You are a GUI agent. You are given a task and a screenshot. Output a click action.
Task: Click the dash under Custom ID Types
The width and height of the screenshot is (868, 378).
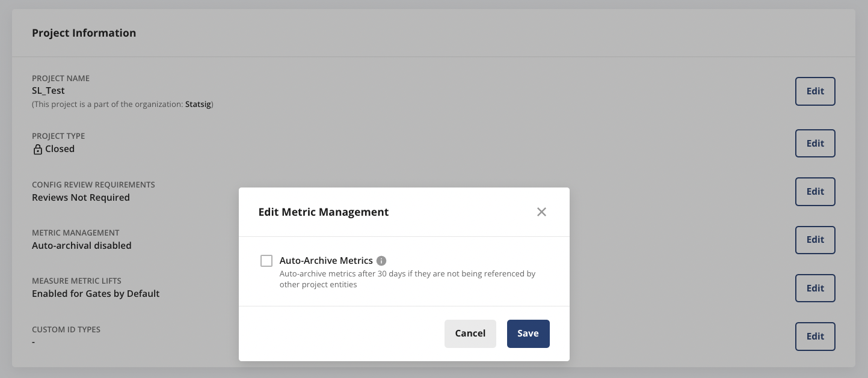click(x=34, y=341)
